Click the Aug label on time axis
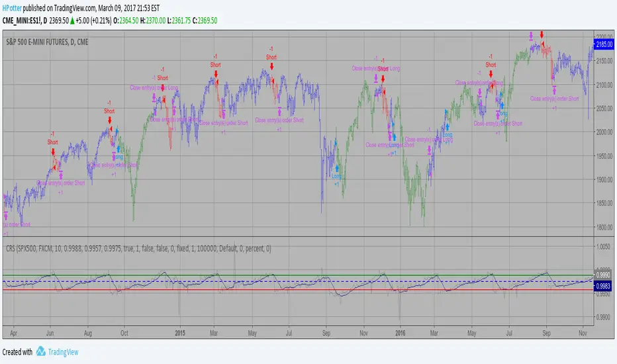This screenshot has width=617, height=364. [88, 333]
